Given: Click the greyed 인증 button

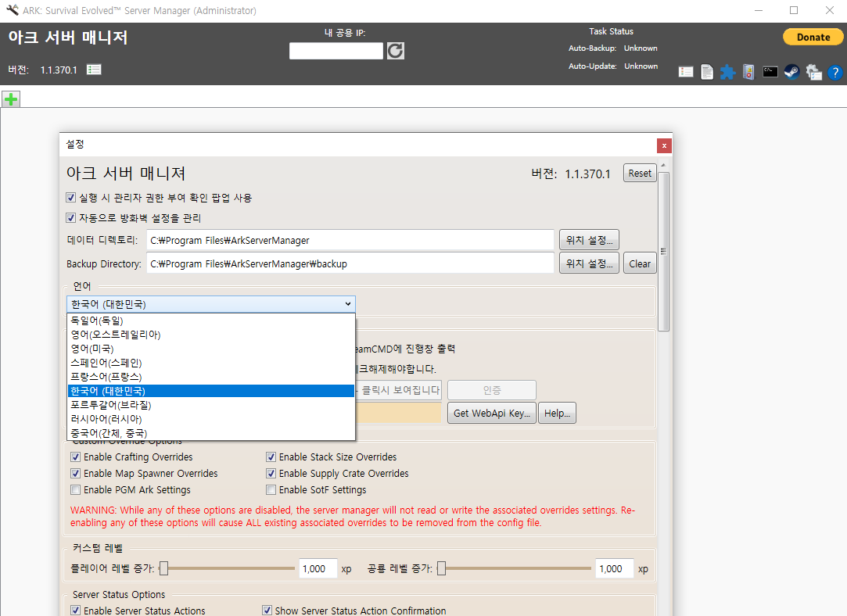Looking at the screenshot, I should click(x=492, y=390).
